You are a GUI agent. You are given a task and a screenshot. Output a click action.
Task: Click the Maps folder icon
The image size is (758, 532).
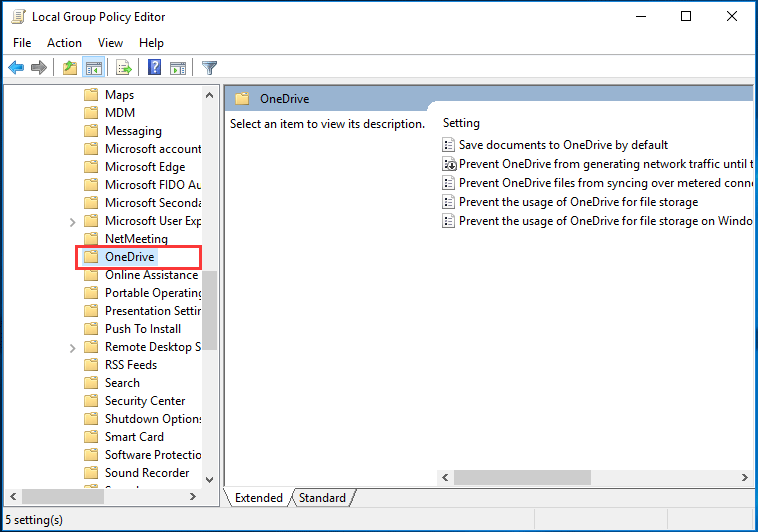click(91, 94)
